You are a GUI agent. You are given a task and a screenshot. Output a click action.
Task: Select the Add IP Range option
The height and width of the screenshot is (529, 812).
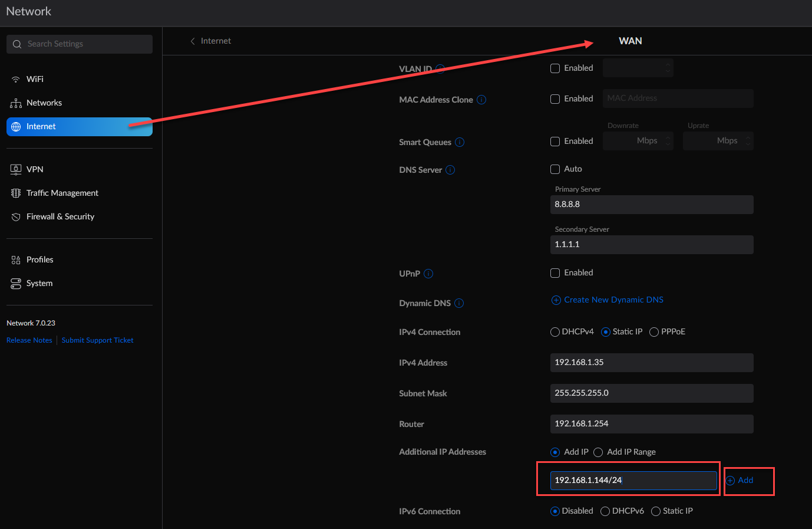598,452
